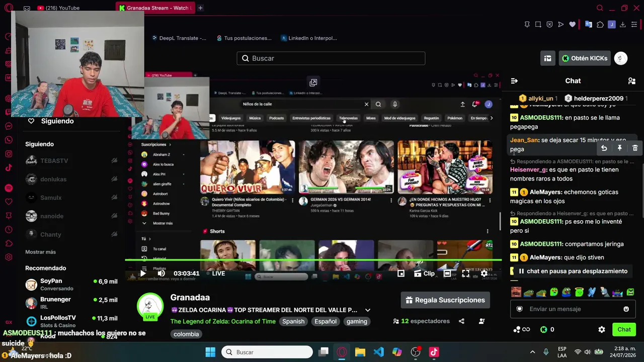Open the SoyPan recommended channel
Viewport: 644px width, 362px height.
pyautogui.click(x=71, y=285)
